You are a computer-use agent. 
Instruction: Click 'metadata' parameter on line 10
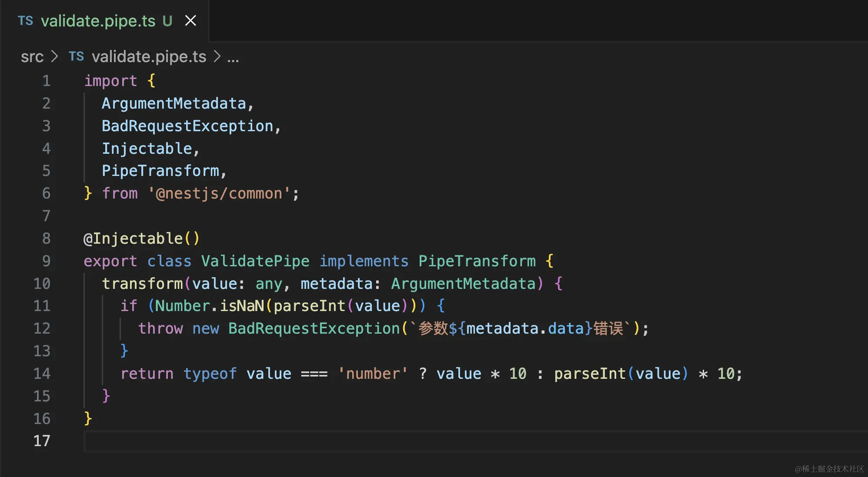point(337,284)
